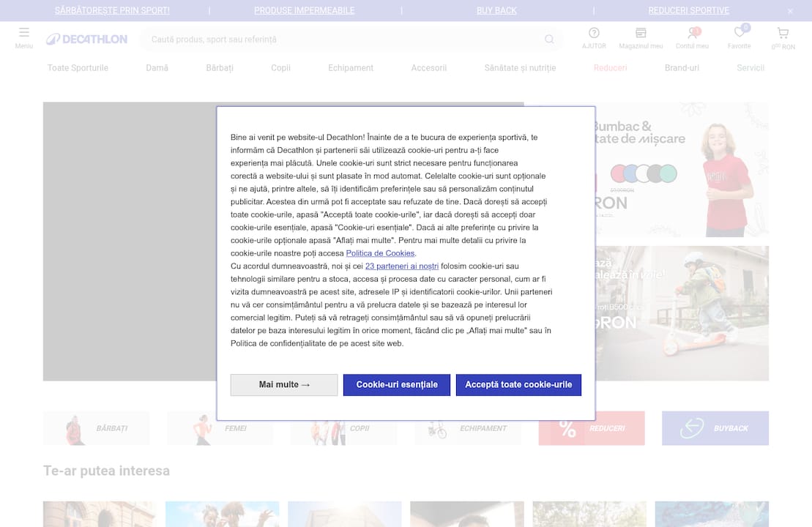Select the Reduceri category tile

(592, 428)
